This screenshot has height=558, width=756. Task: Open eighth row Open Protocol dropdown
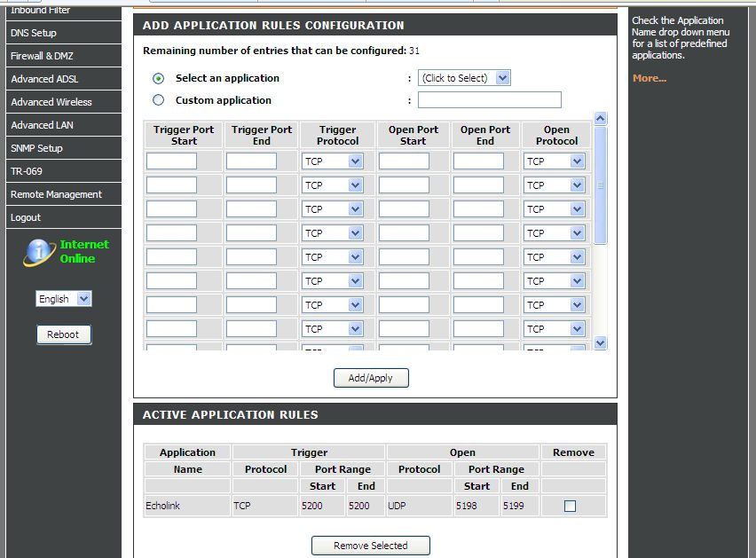pyautogui.click(x=554, y=328)
